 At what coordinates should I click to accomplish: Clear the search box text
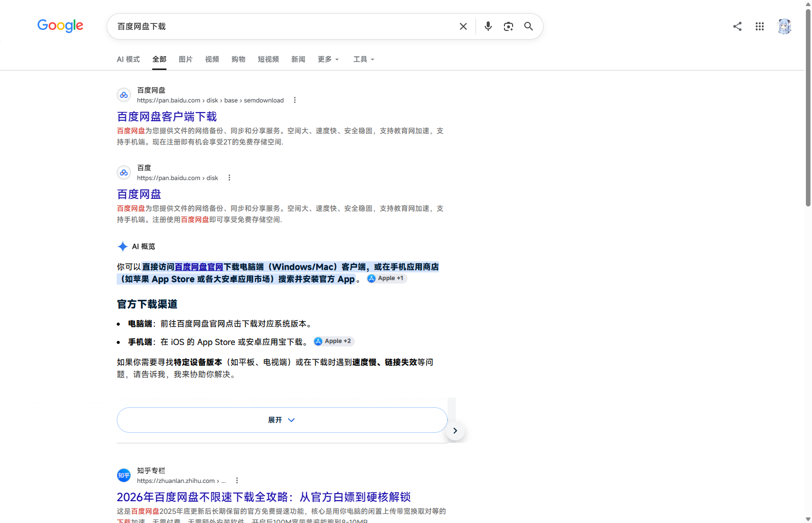(463, 26)
